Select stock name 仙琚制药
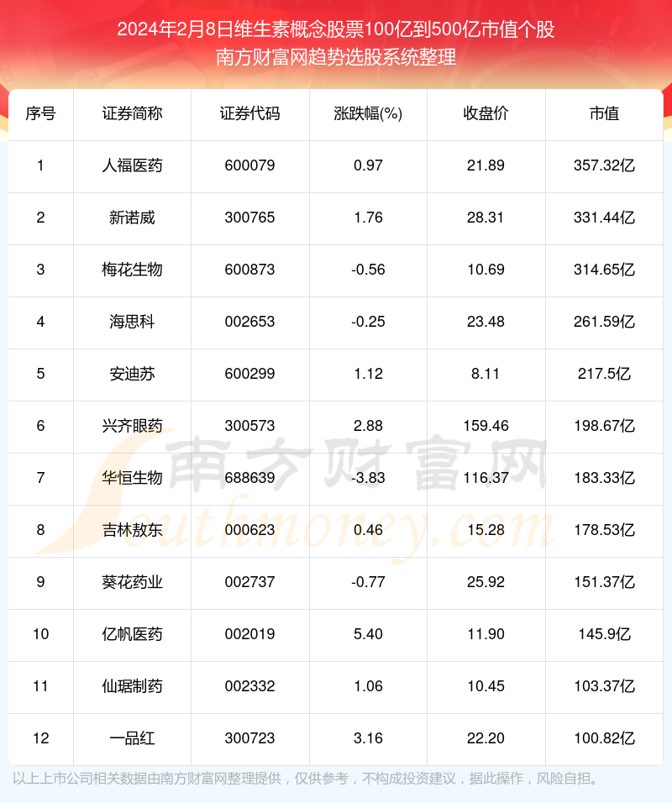 [x=132, y=687]
